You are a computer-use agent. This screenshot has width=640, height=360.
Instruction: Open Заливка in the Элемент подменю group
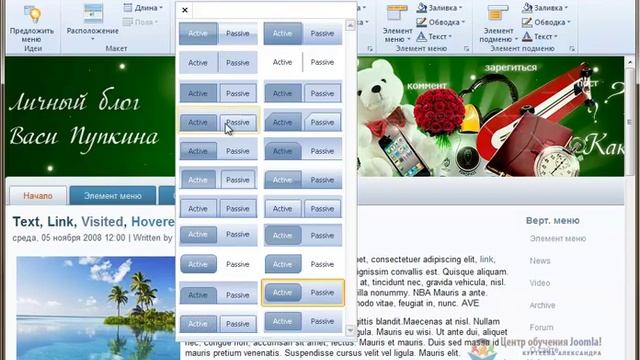coord(545,7)
